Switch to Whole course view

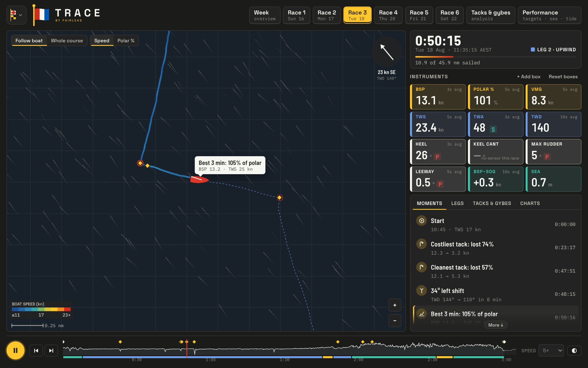(x=67, y=41)
